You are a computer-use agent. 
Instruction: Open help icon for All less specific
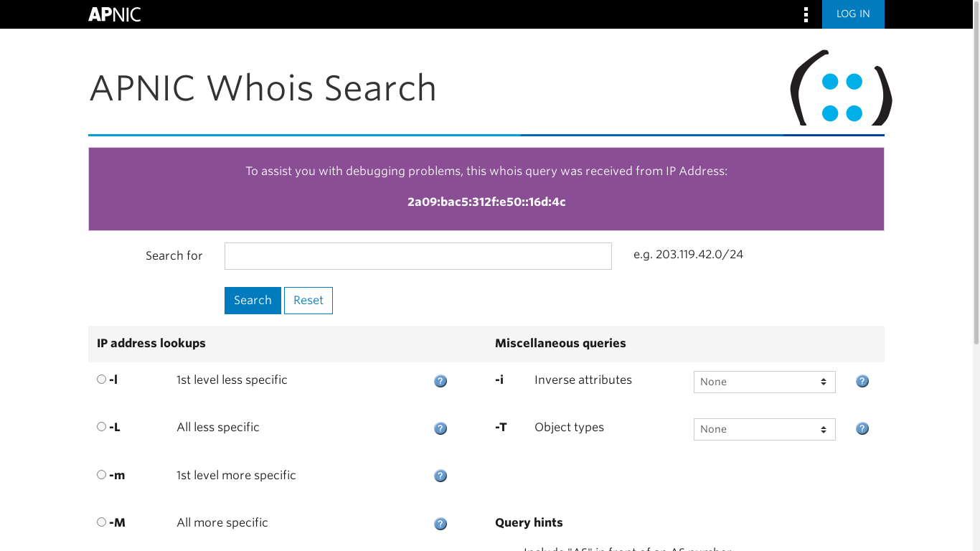(440, 428)
